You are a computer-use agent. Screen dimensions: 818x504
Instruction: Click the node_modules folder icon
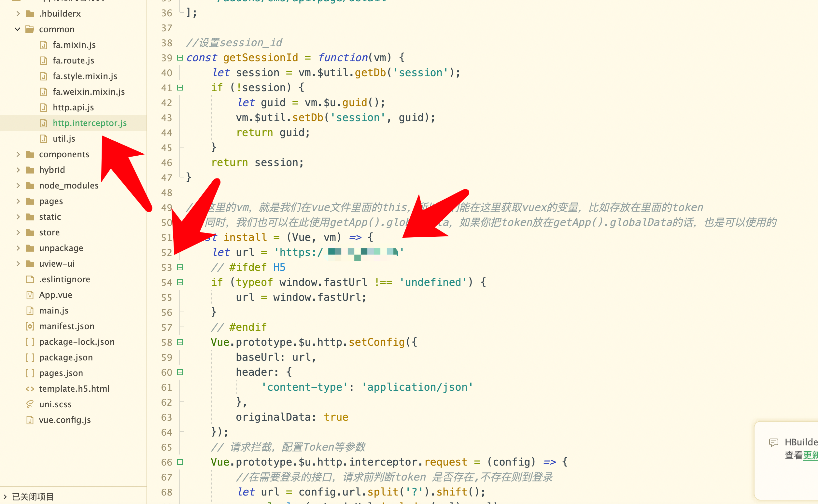(30, 185)
